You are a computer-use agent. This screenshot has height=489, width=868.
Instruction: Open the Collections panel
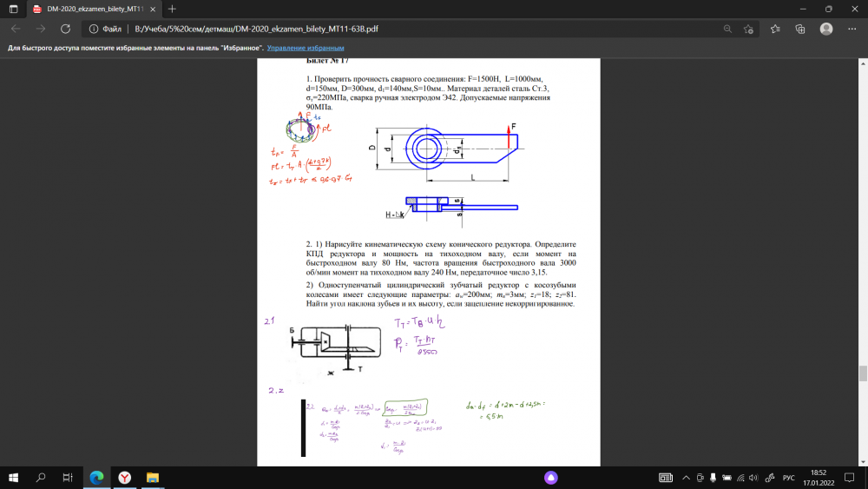[x=799, y=29]
